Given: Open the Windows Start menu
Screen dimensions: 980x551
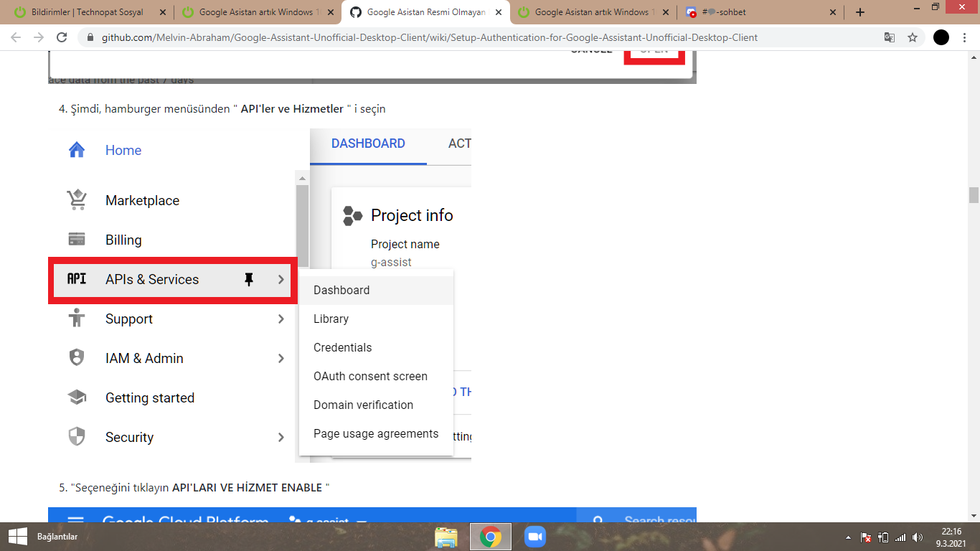Looking at the screenshot, I should click(17, 536).
